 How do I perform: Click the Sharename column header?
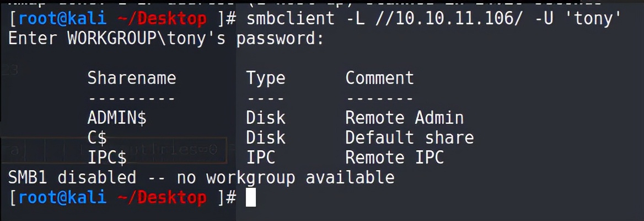[x=132, y=78]
